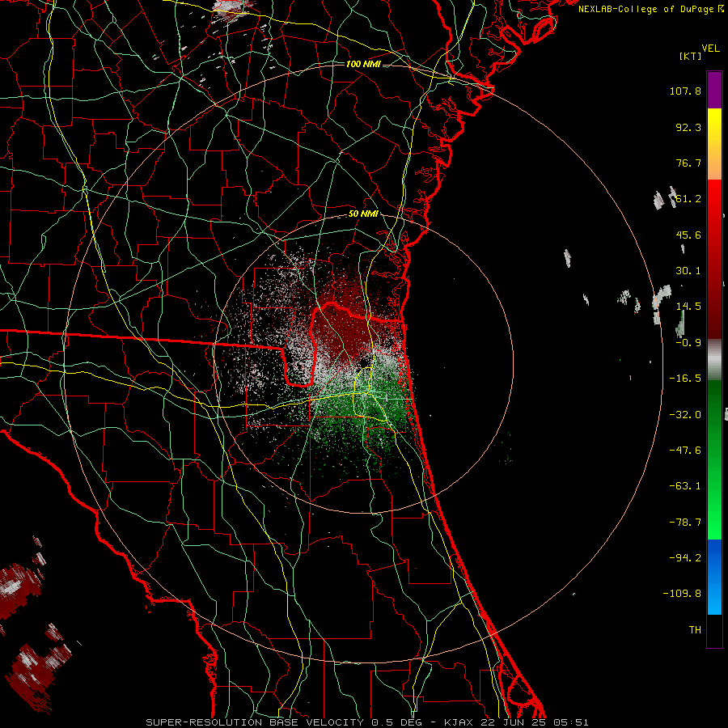Click the 14.5 velocity scale value
This screenshot has height=728, width=728.
click(x=688, y=307)
